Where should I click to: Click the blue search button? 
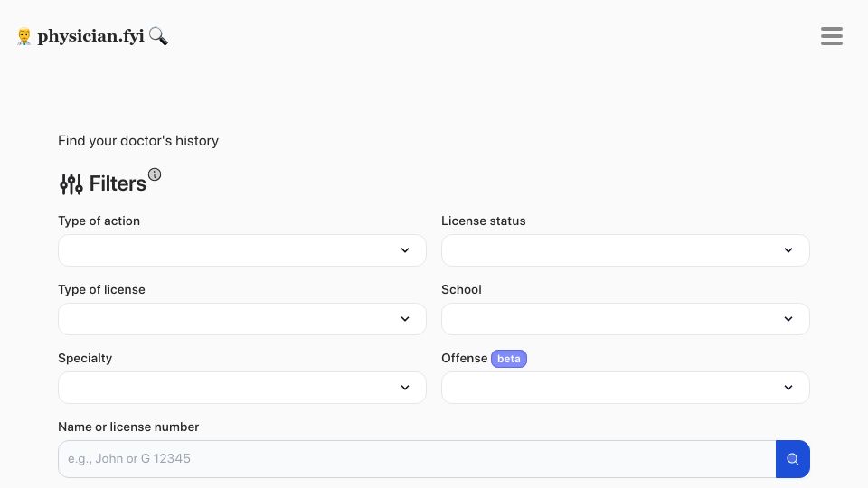(793, 459)
